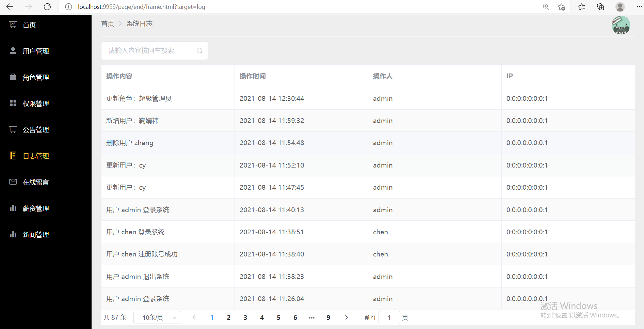The image size is (644, 329).
Task: Click the 系统日志 breadcrumb text
Action: 140,23
